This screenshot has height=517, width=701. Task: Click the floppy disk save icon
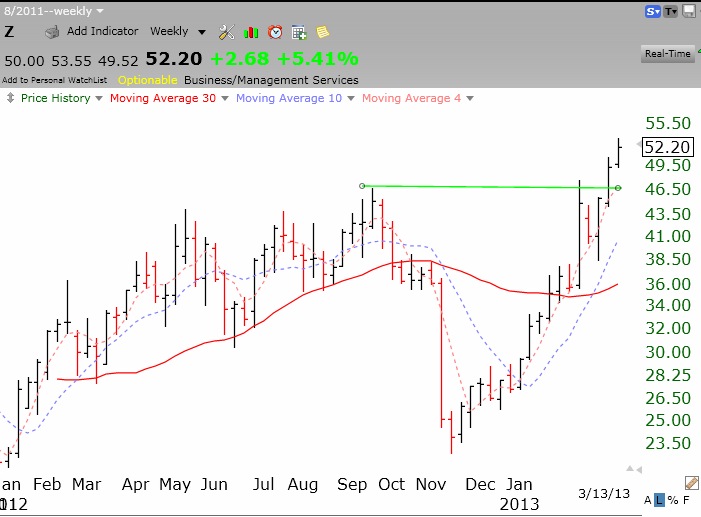689,12
